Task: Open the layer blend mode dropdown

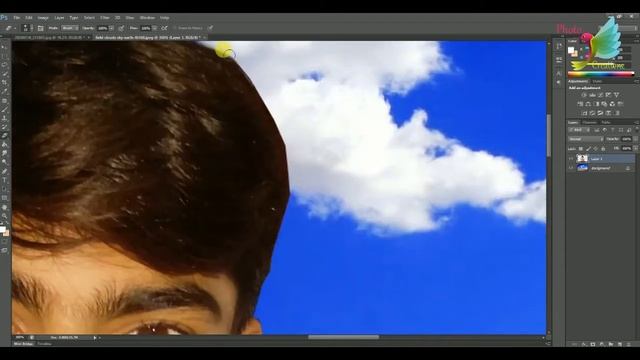Action: 585,139
